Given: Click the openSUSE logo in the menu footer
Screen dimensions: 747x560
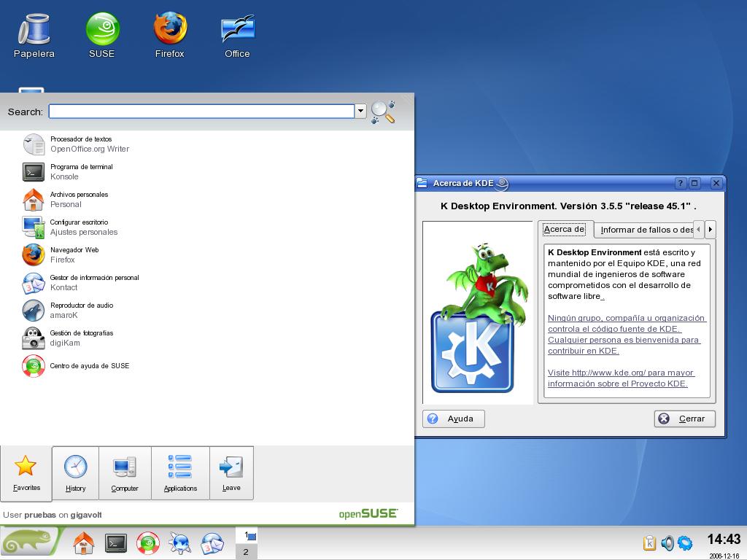Looking at the screenshot, I should [368, 514].
